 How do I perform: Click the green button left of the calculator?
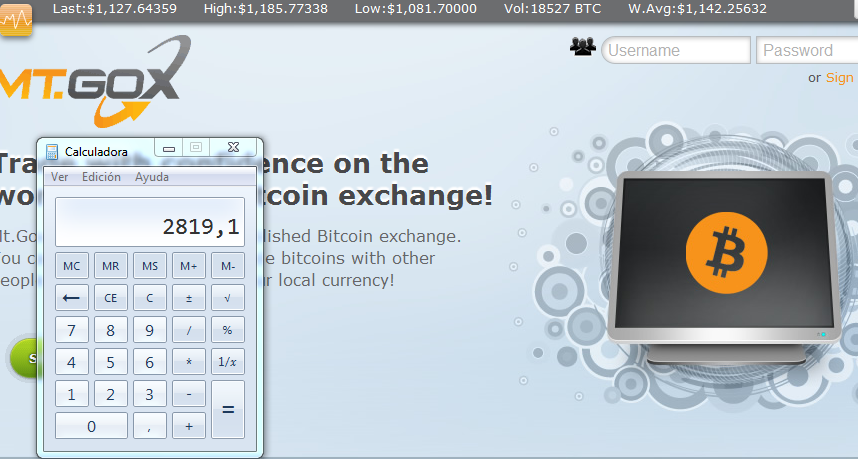click(x=23, y=358)
